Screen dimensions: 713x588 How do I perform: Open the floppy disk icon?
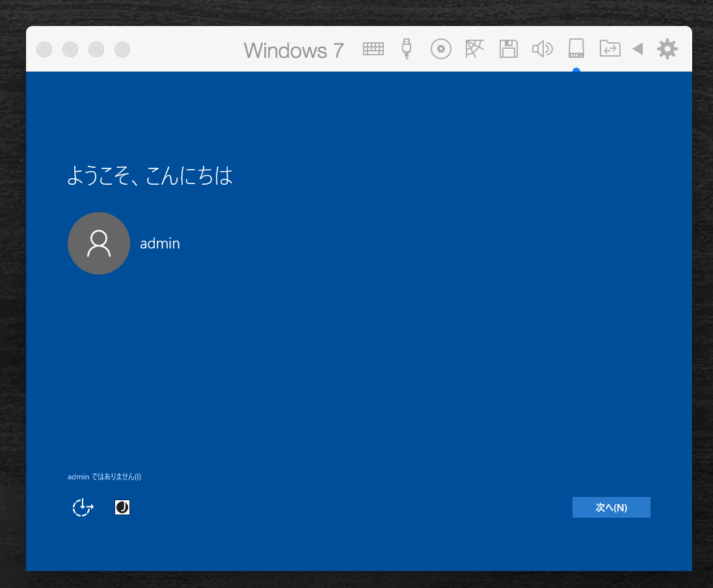[508, 49]
